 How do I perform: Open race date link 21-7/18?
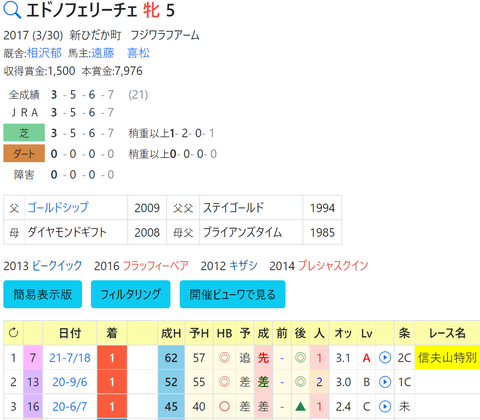[70, 358]
